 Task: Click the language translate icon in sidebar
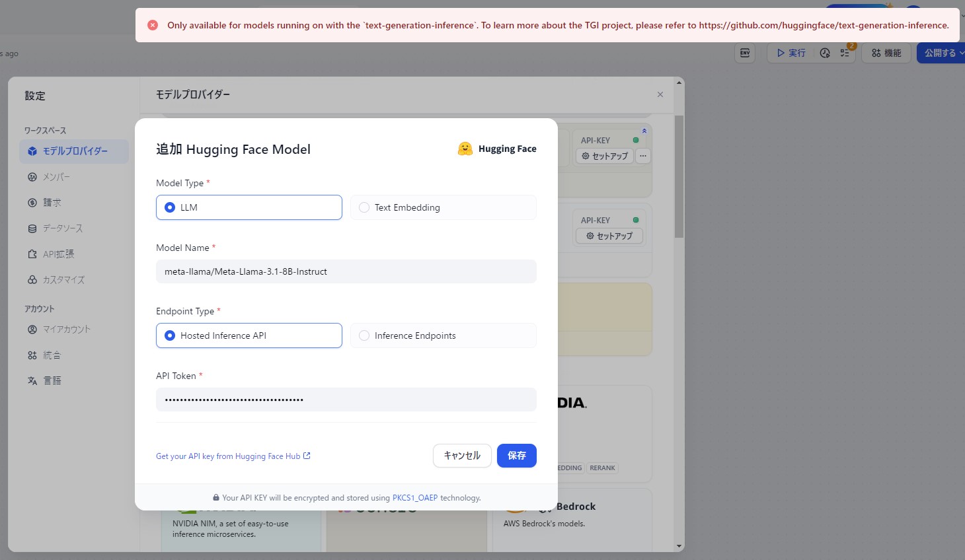pyautogui.click(x=32, y=380)
